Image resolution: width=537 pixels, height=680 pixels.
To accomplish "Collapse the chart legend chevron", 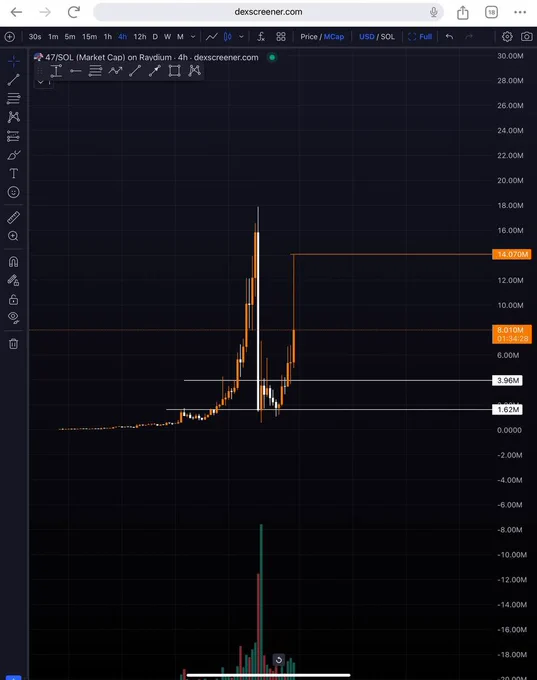I will [41, 82].
